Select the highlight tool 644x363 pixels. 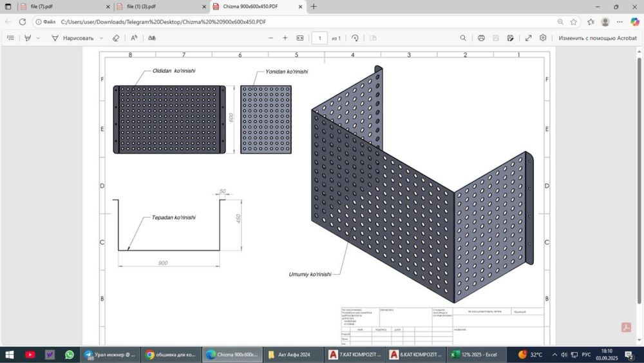(28, 38)
